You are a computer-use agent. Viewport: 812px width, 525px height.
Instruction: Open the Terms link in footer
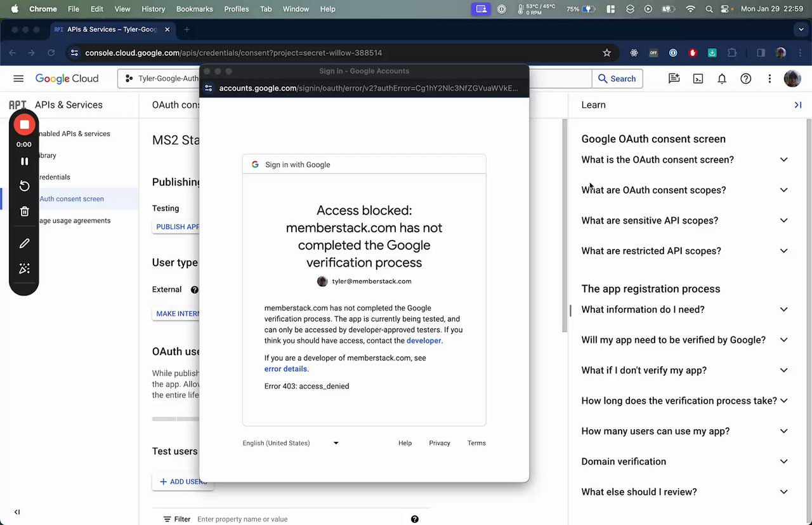coord(476,443)
